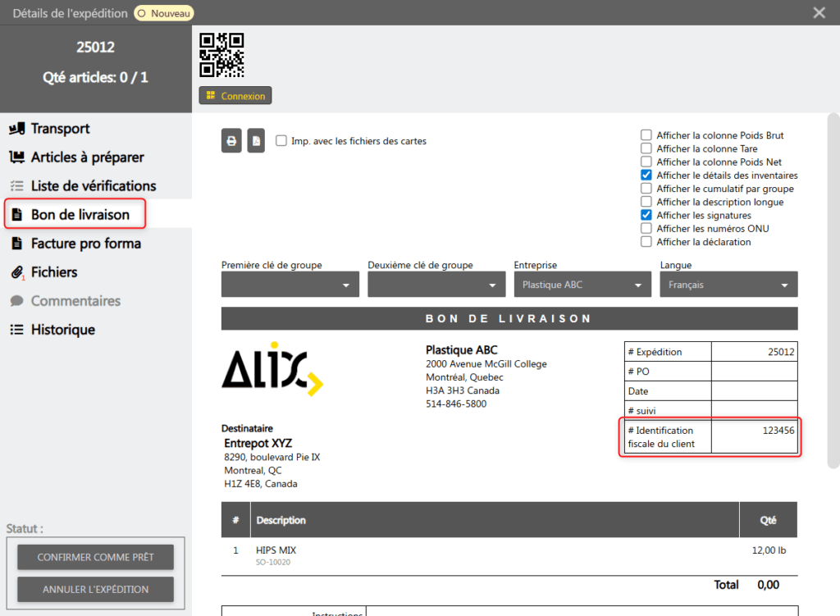
Task: Open the Fichiers attachments section
Action: pos(54,272)
